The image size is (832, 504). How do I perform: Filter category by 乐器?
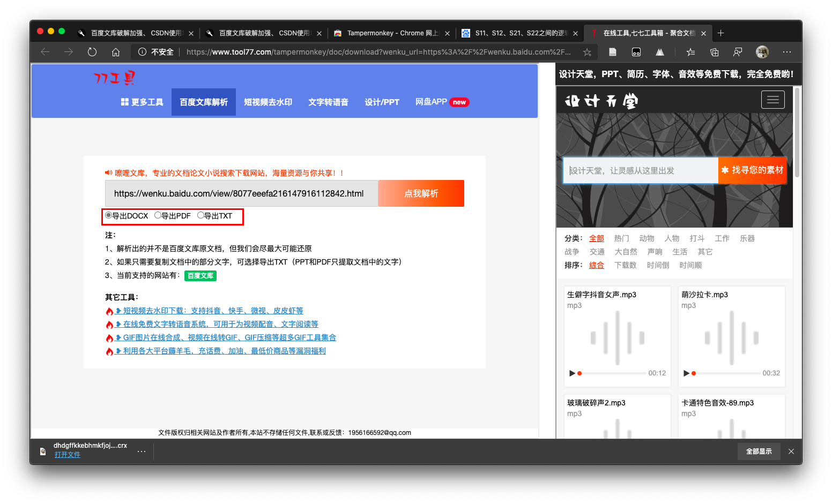(747, 238)
